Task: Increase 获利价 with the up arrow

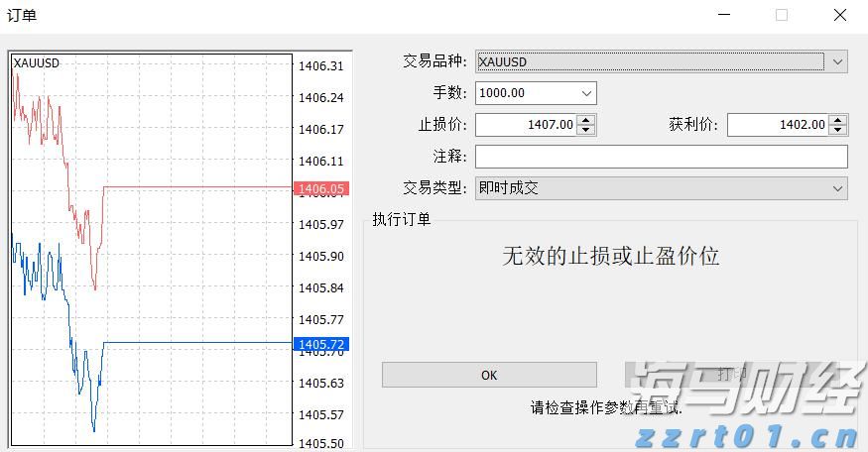Action: click(x=838, y=120)
